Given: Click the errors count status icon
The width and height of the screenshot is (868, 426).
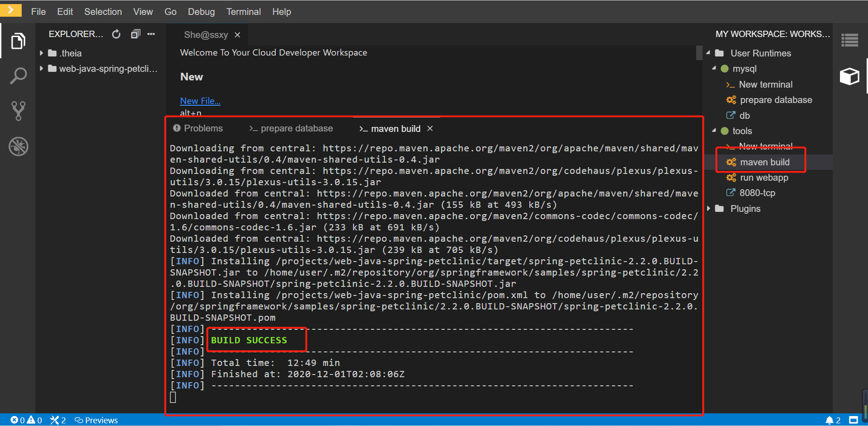Looking at the screenshot, I should click(x=14, y=420).
